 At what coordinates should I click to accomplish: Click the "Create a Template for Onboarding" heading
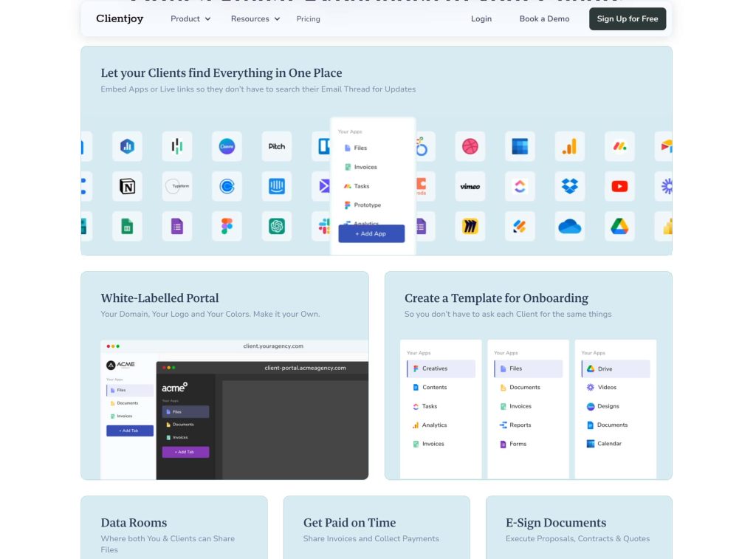pos(496,298)
